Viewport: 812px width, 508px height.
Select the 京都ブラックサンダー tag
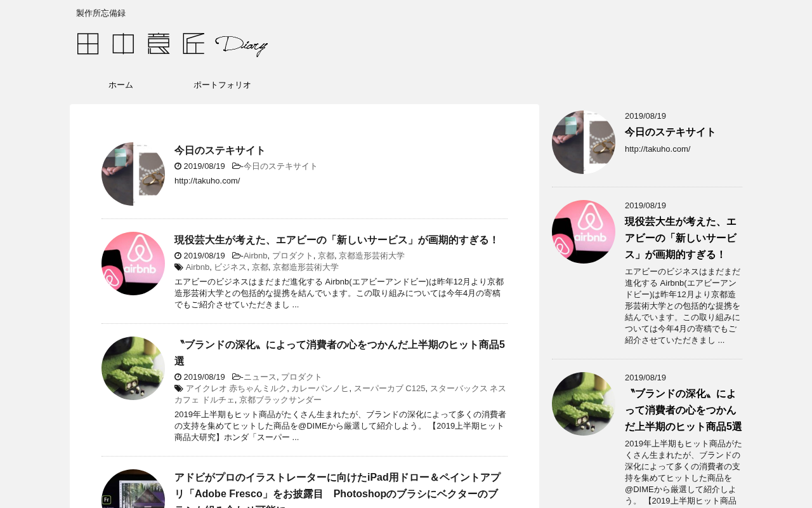pyautogui.click(x=280, y=400)
